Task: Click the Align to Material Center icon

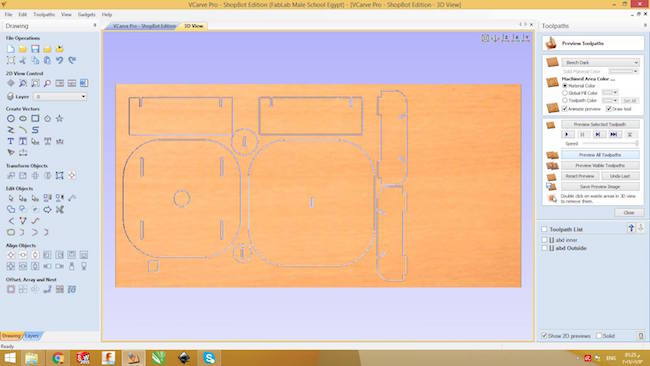Action: (11, 255)
